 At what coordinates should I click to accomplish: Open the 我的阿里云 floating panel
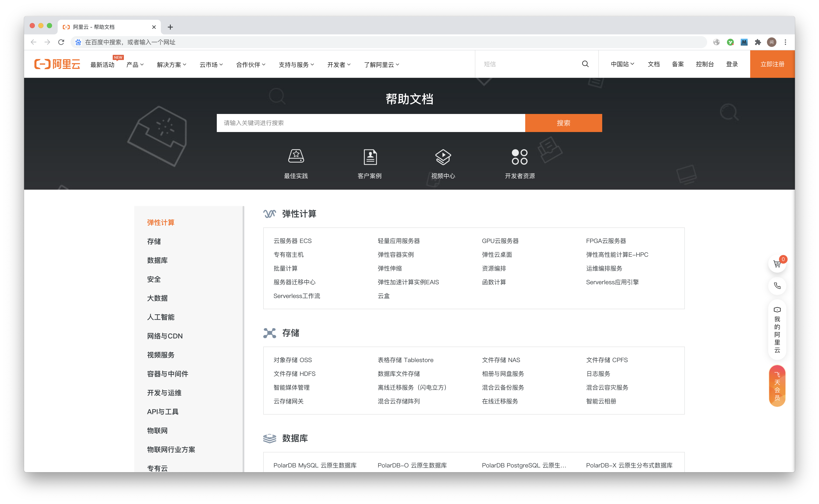point(777,329)
